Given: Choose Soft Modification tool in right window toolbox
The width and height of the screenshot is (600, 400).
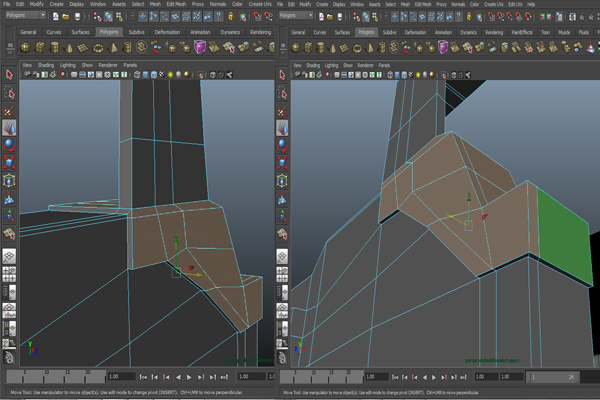Looking at the screenshot, I should [282, 198].
